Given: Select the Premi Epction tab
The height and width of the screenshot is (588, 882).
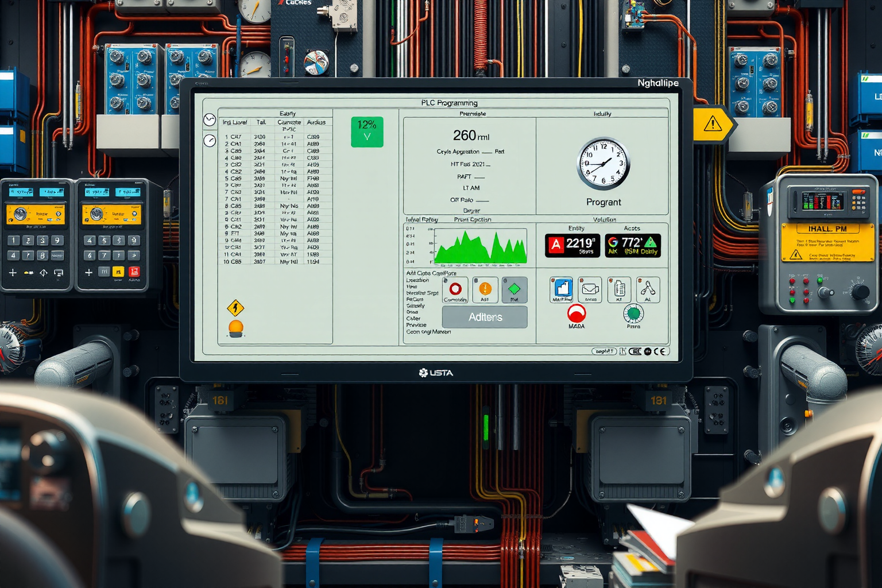Looking at the screenshot, I should [x=473, y=219].
